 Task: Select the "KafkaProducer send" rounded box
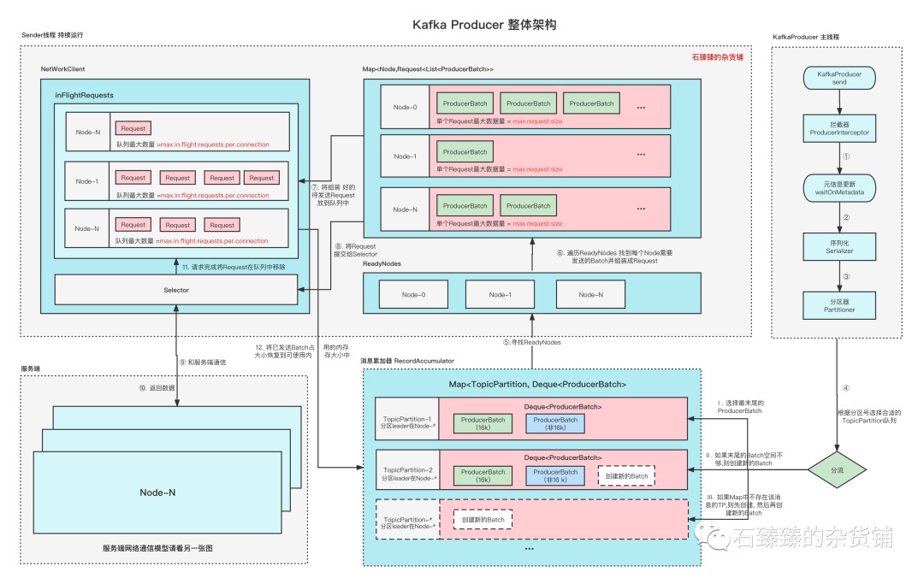click(839, 78)
